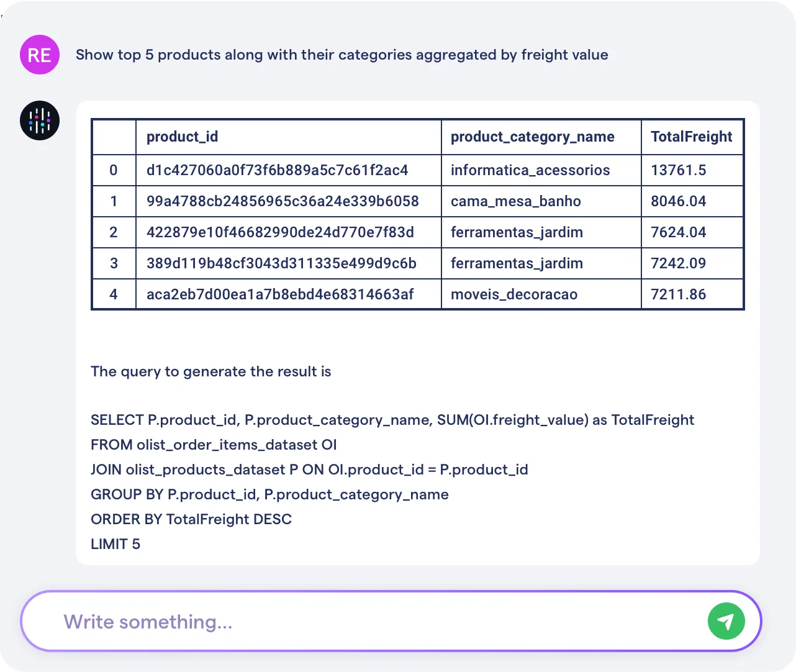This screenshot has width=796, height=672.
Task: Click product ID 99a4788cb24856965c36a24e339b6058
Action: [x=283, y=201]
